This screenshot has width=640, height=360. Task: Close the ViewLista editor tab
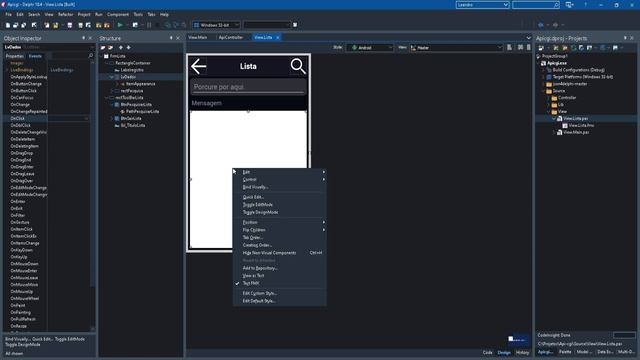278,38
